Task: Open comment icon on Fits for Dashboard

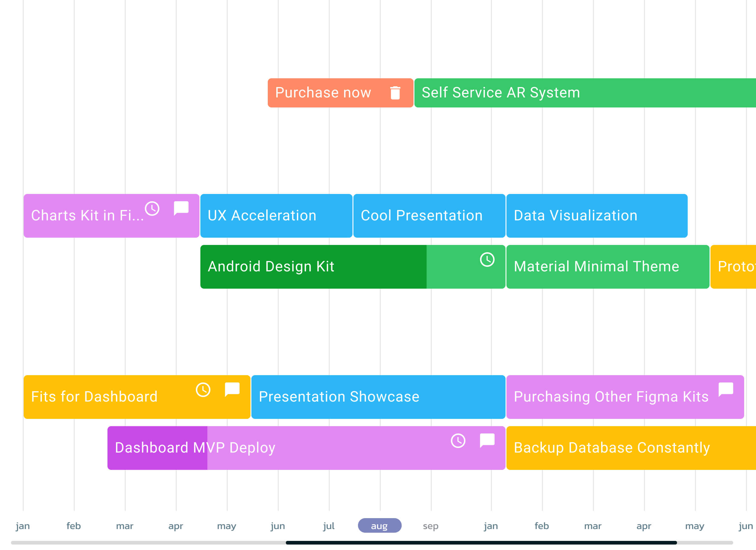Action: (232, 389)
